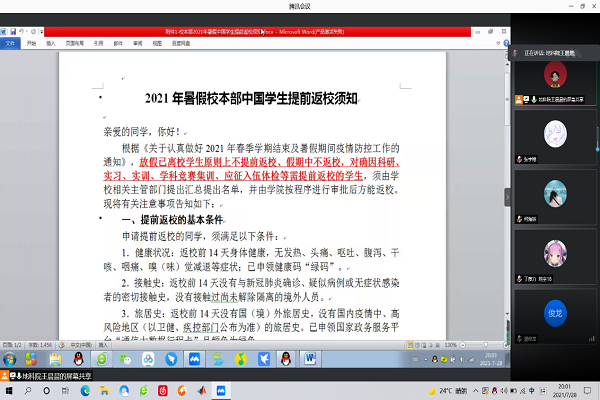Open the Windows Start button on local taskbar
The width and height of the screenshot is (600, 400).
click(x=8, y=390)
